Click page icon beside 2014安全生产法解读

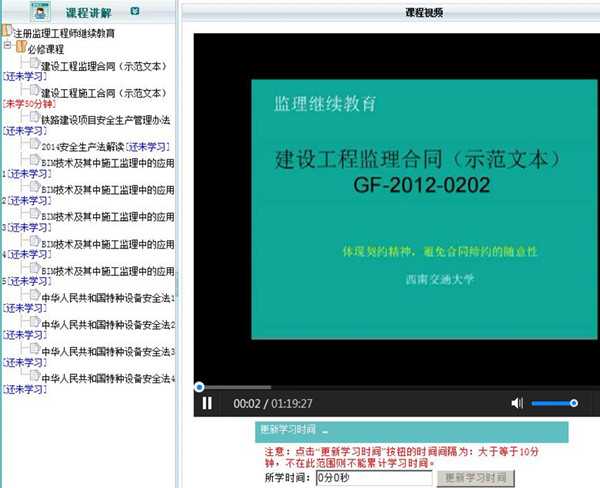35,144
